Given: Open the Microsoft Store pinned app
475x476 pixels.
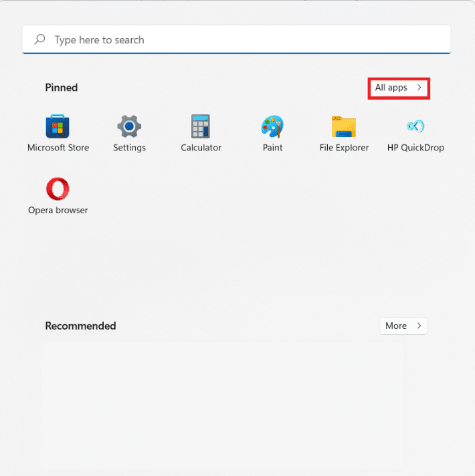Looking at the screenshot, I should [x=58, y=133].
